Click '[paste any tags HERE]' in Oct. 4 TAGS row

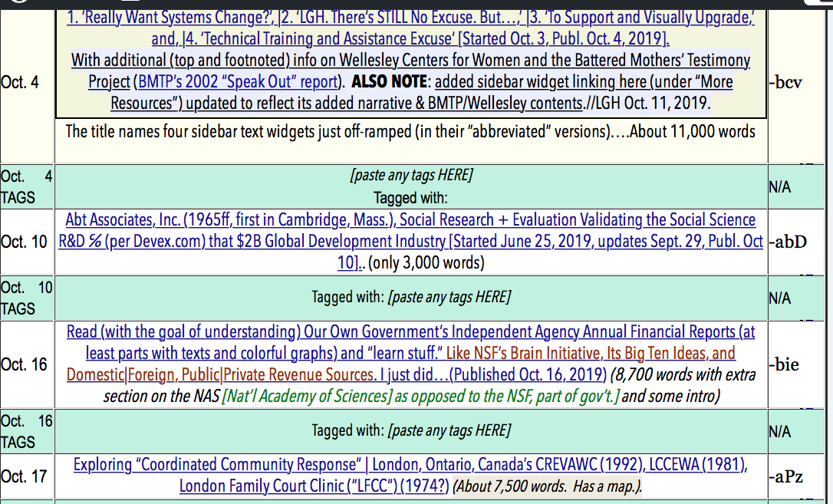click(410, 176)
